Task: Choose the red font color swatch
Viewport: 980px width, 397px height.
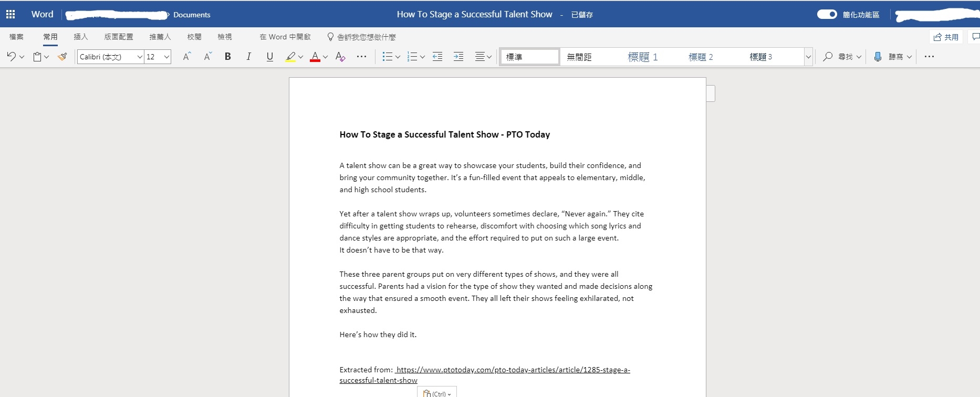Action: 315,57
